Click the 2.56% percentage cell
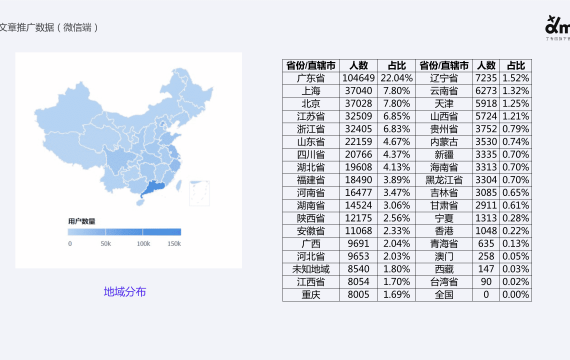The width and height of the screenshot is (570, 360). pos(396,218)
